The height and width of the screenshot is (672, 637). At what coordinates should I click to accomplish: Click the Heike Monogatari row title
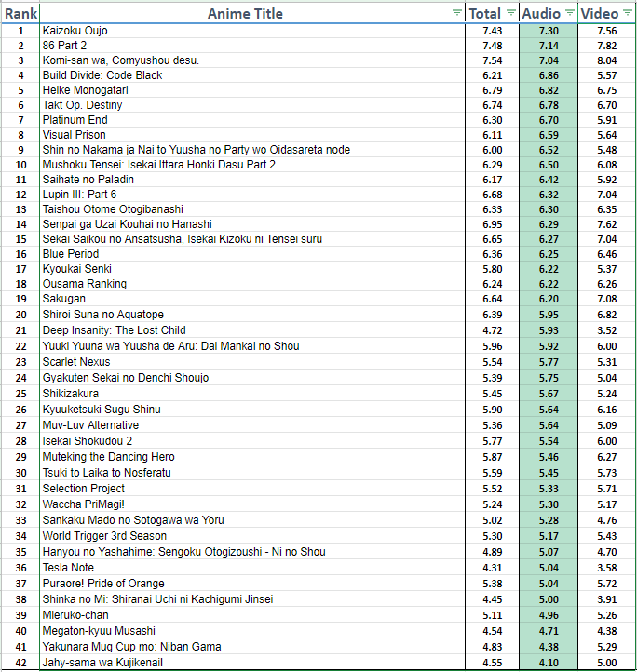coord(252,90)
